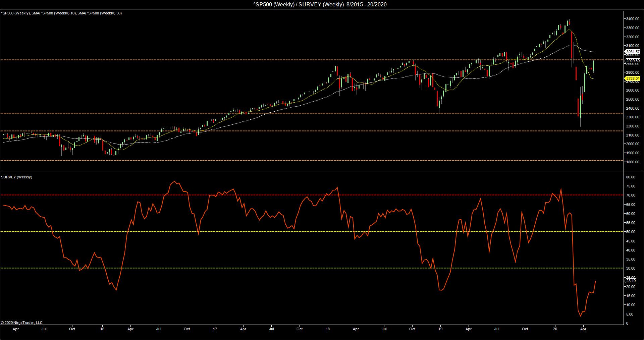Click the 65.00 survey axis label
The height and width of the screenshot is (340, 644).
631,205
